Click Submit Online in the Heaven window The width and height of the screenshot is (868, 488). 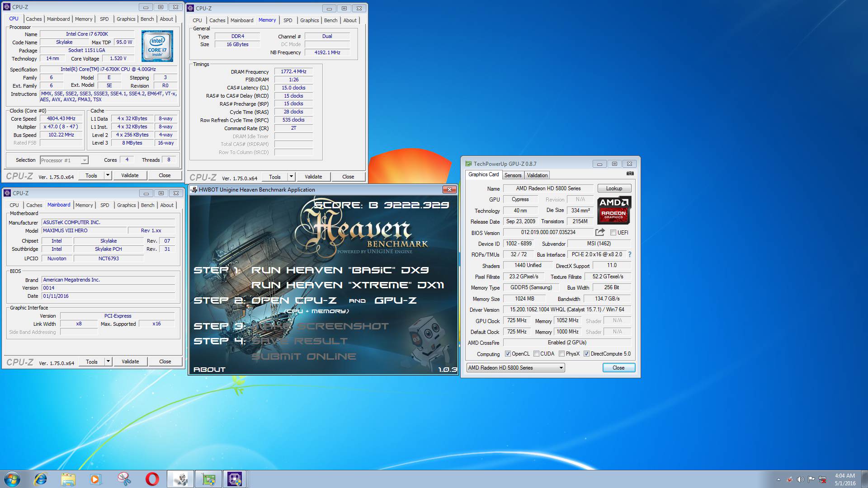[304, 357]
